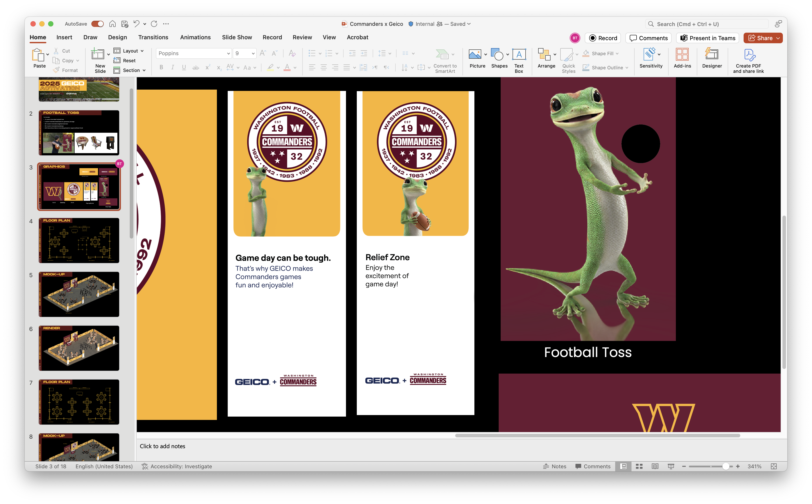Click the New Slide icon
The width and height of the screenshot is (812, 504).
[98, 54]
